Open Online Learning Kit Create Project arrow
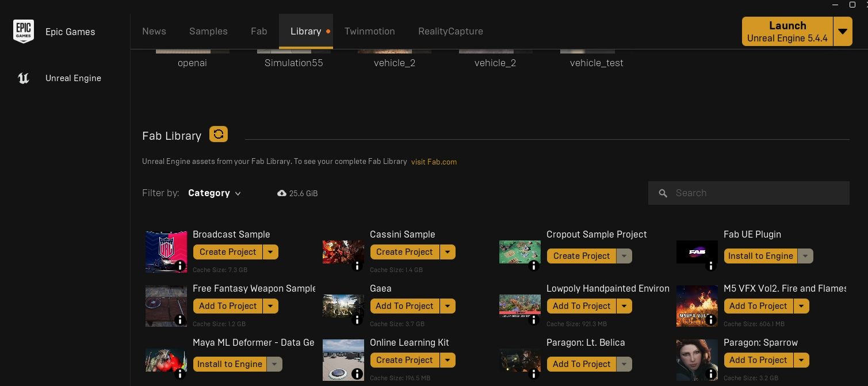This screenshot has width=868, height=386. pos(448,360)
